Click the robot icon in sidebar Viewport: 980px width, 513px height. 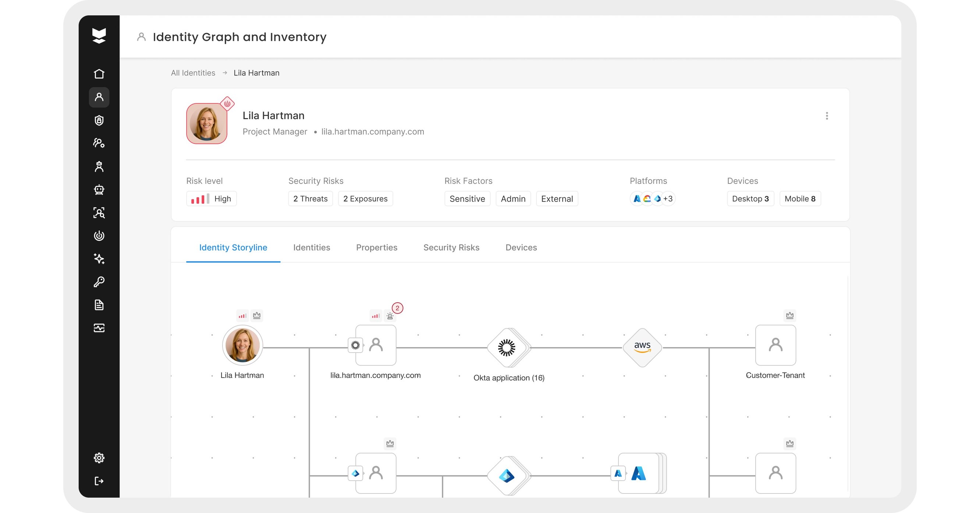pyautogui.click(x=99, y=189)
